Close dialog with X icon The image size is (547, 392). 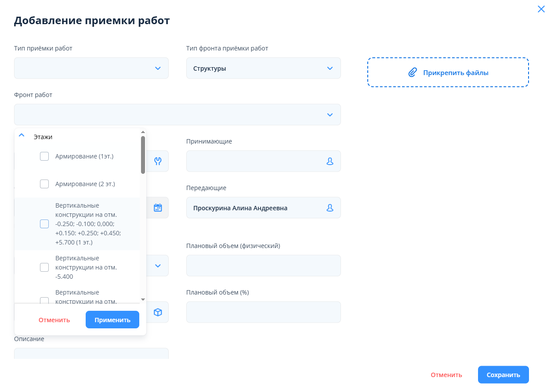541,9
